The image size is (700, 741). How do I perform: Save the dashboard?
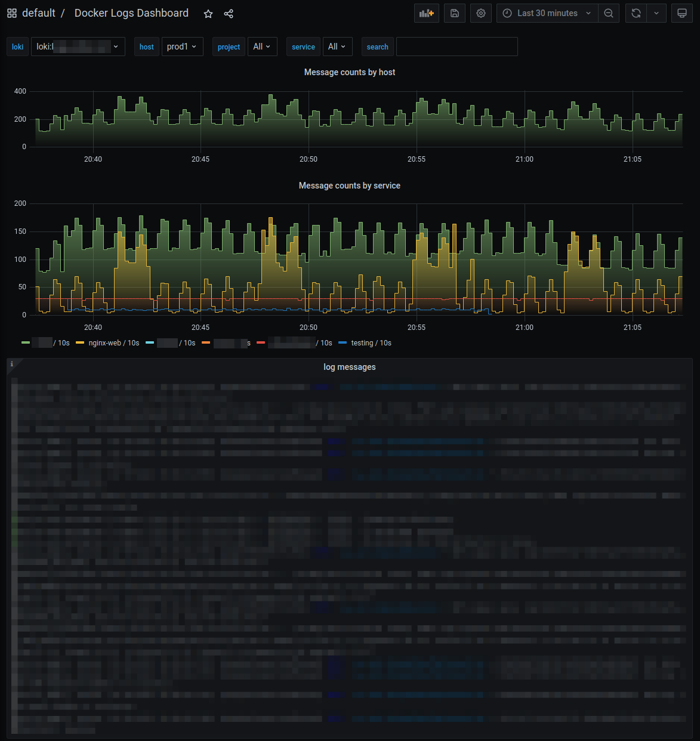tap(454, 13)
